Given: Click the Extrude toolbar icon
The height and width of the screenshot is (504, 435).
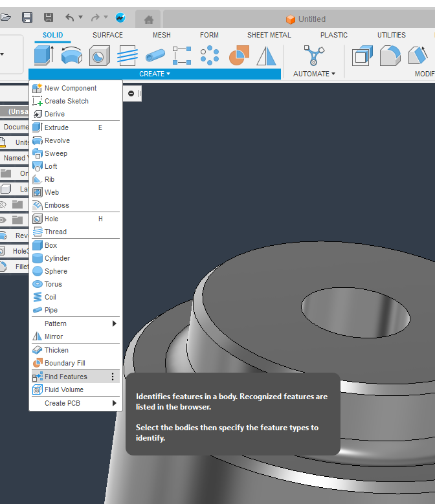Looking at the screenshot, I should tap(44, 56).
